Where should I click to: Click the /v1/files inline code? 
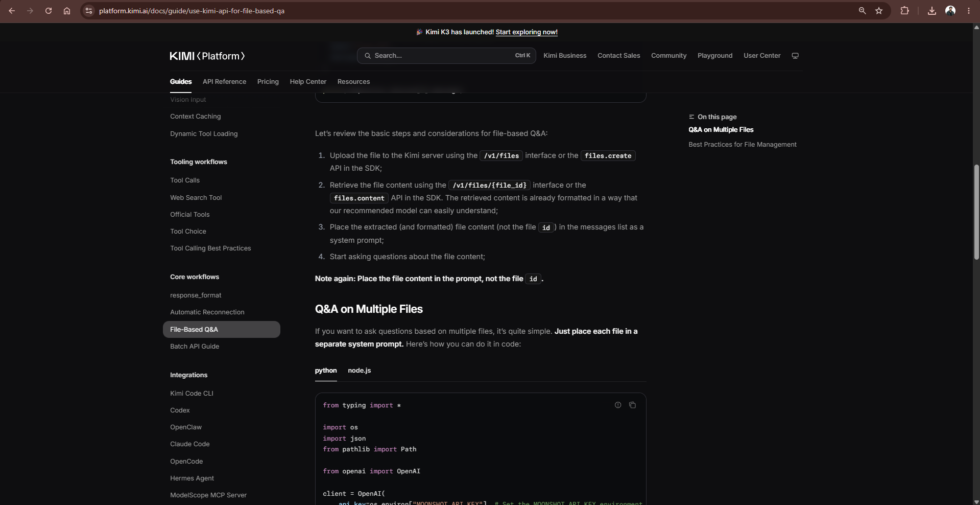tap(501, 156)
